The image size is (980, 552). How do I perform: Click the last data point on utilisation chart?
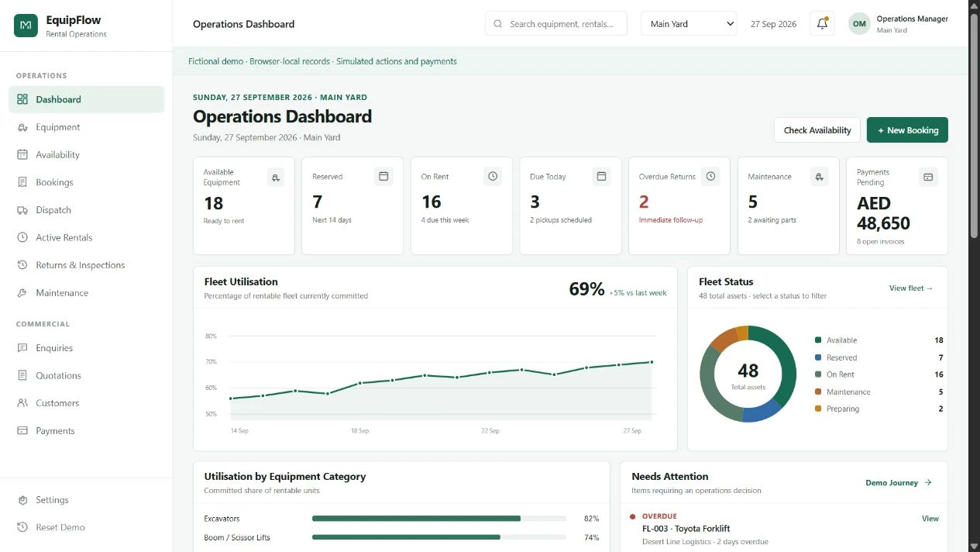651,362
